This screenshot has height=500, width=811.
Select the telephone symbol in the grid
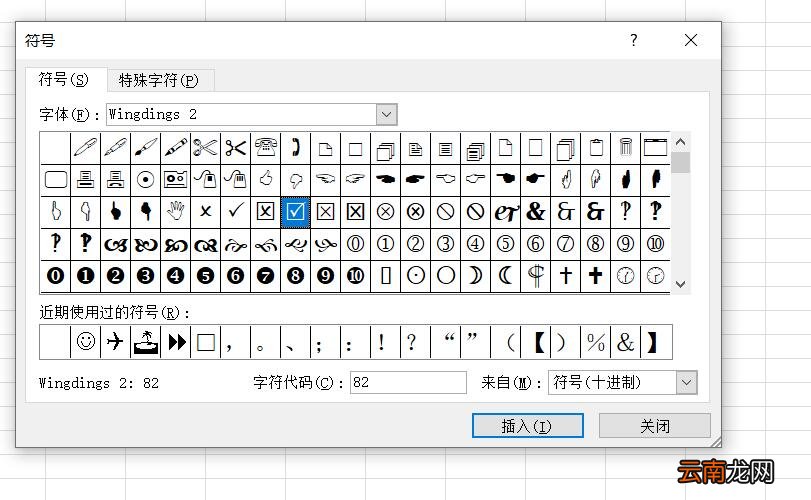point(265,148)
